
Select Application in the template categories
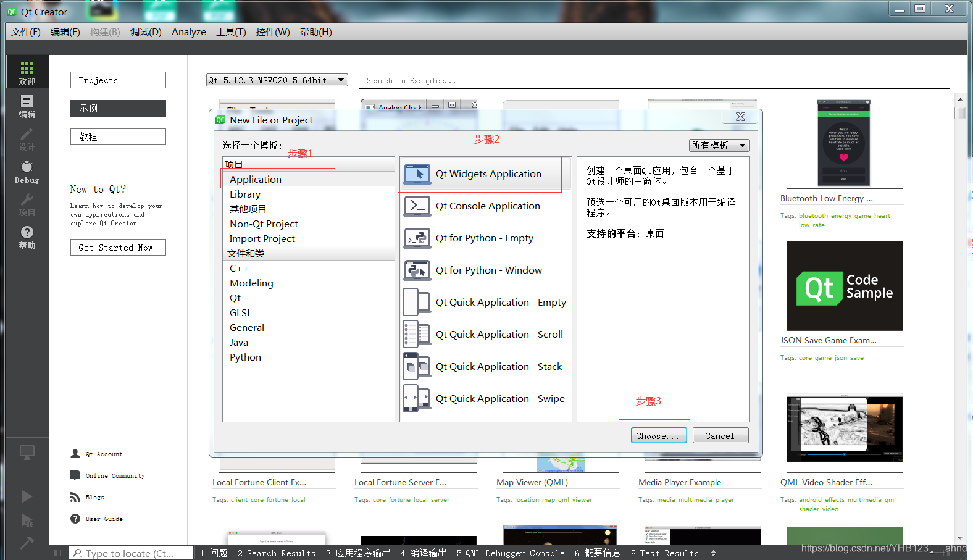click(x=309, y=179)
